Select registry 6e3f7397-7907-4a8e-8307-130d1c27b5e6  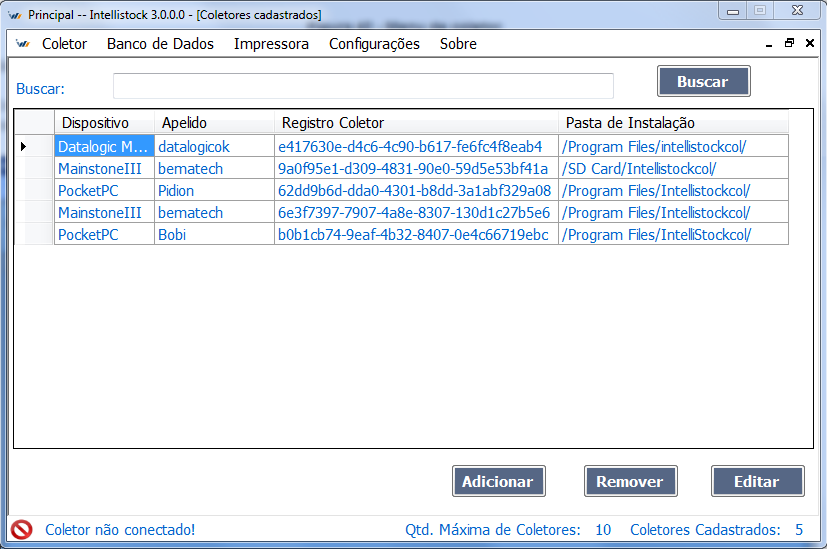416,213
